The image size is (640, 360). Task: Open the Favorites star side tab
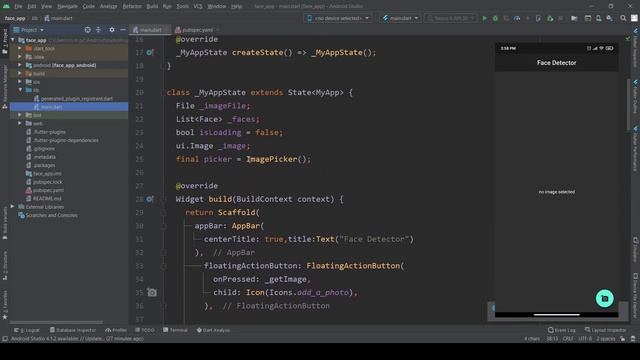click(5, 305)
